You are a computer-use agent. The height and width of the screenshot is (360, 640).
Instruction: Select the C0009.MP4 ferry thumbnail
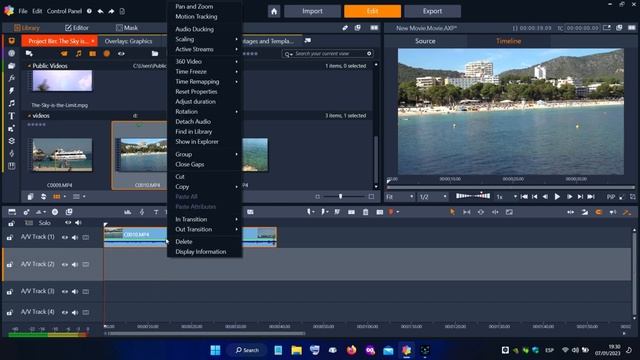tap(62, 155)
